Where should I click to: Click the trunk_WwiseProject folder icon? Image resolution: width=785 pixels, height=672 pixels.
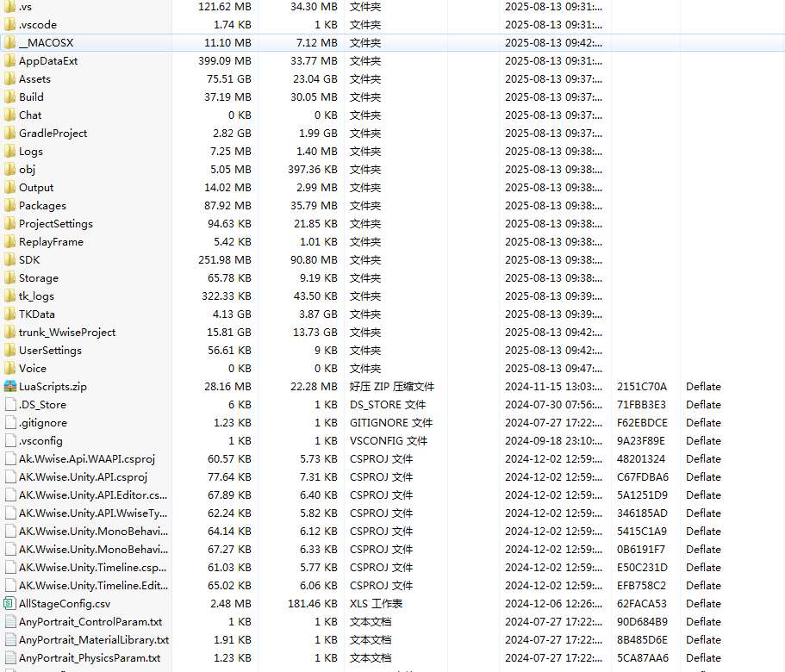tap(10, 333)
